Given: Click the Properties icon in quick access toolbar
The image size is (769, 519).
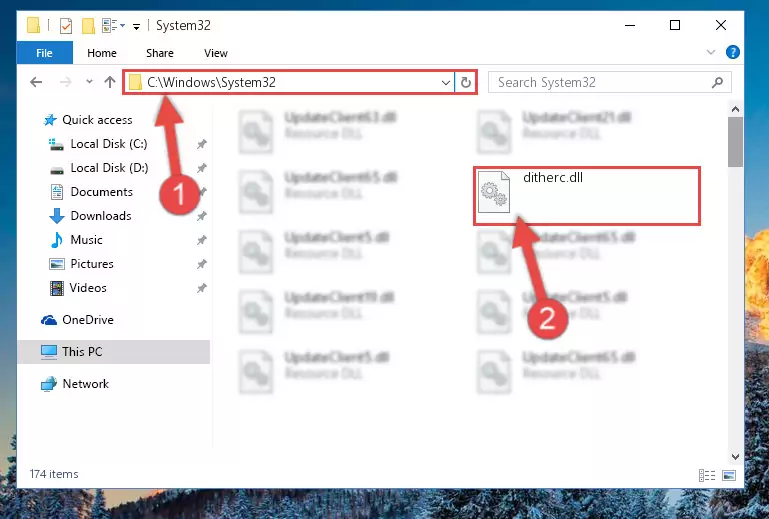Looking at the screenshot, I should point(66,26).
